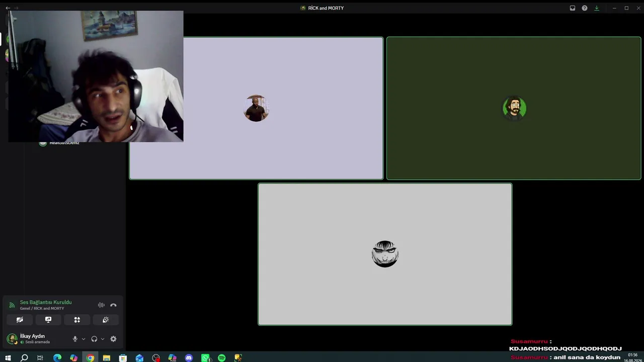Image resolution: width=644 pixels, height=362 pixels.
Task: Open Outlook mail from the taskbar
Action: coord(139,358)
